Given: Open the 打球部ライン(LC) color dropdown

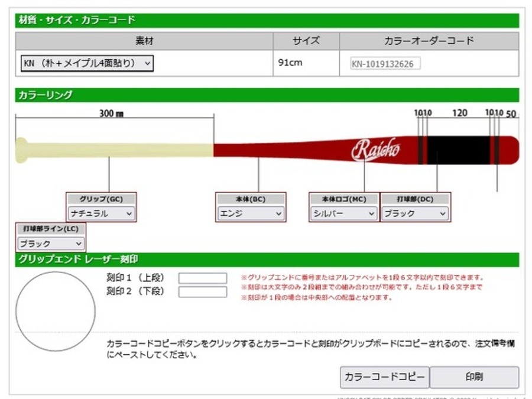Looking at the screenshot, I should pyautogui.click(x=51, y=244).
